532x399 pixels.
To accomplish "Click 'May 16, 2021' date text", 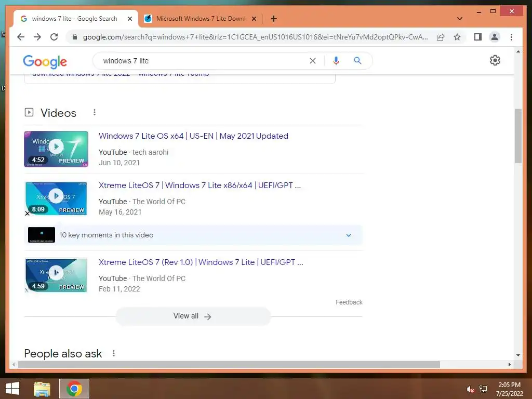I will point(120,212).
